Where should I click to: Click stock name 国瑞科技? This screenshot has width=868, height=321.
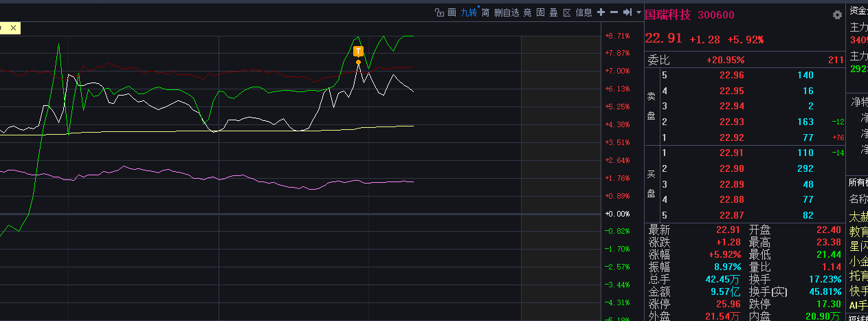[x=669, y=15]
